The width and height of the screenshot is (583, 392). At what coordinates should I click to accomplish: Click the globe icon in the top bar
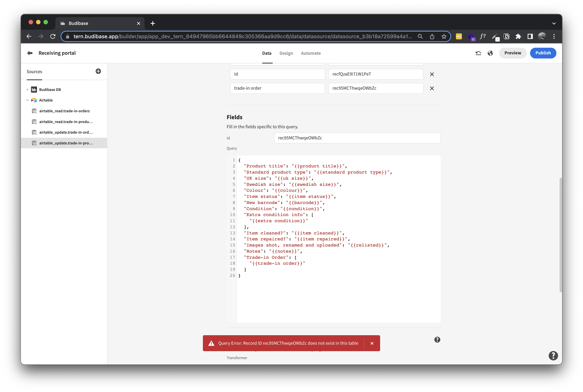[490, 53]
